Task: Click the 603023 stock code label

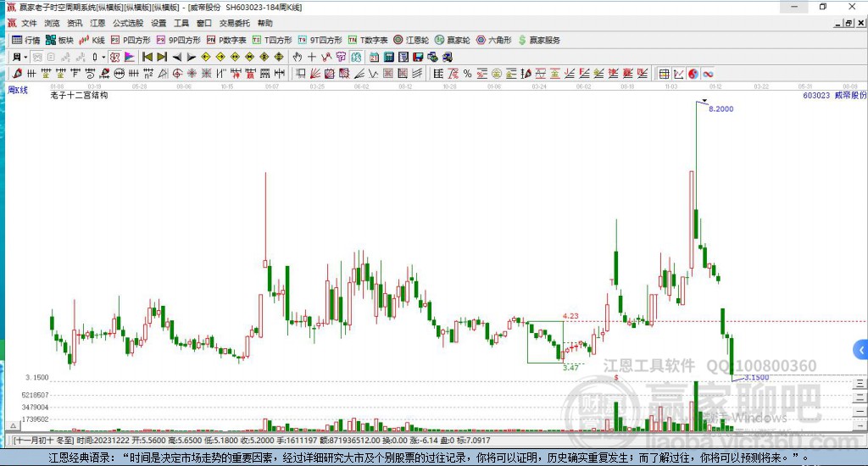Action: point(816,95)
